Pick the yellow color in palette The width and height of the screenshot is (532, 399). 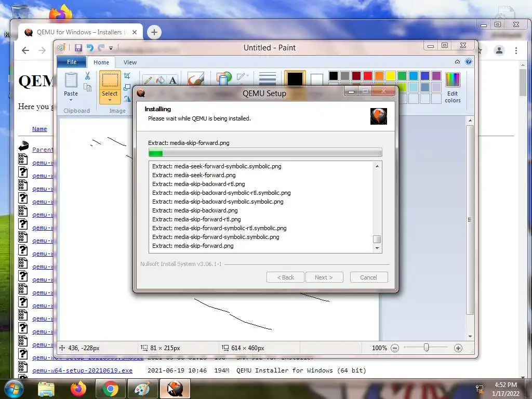(391, 76)
